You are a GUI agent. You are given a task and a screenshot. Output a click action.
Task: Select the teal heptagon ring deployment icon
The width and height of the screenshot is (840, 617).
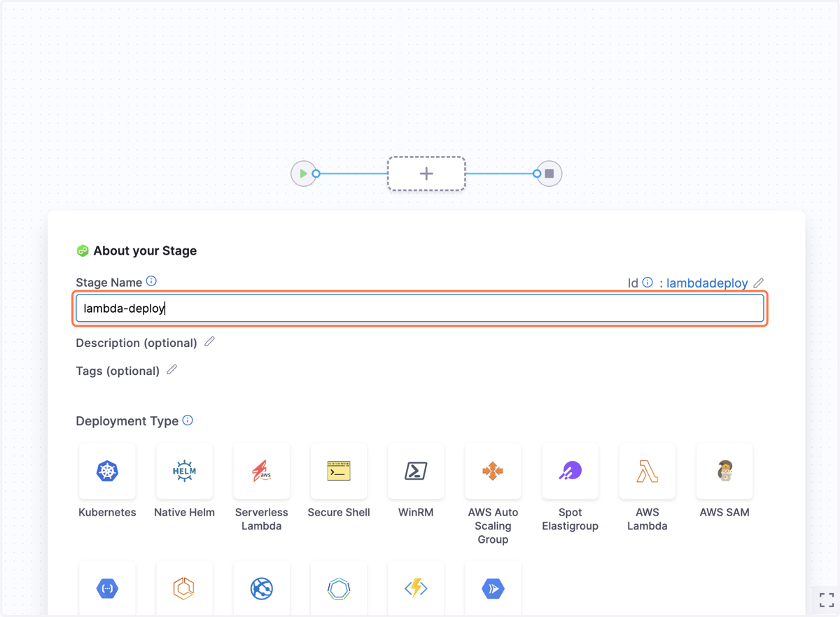coord(339,588)
